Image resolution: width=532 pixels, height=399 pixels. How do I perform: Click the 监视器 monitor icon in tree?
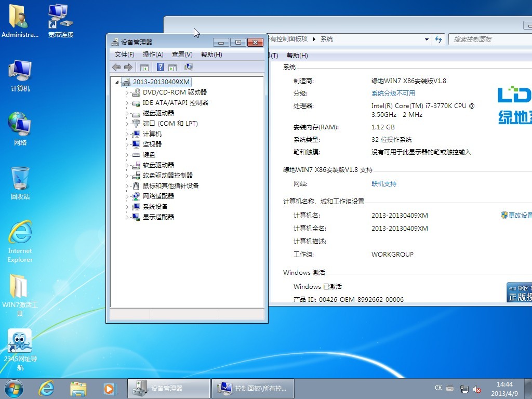coord(136,144)
